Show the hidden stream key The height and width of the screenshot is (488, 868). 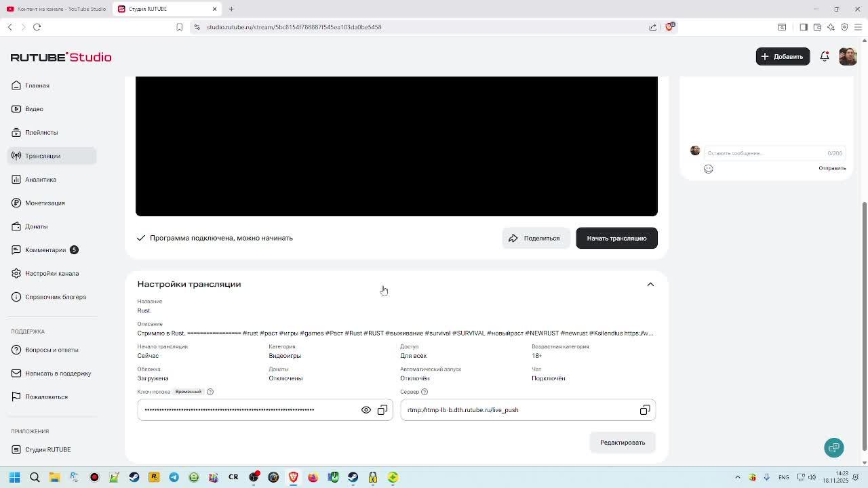366,410
